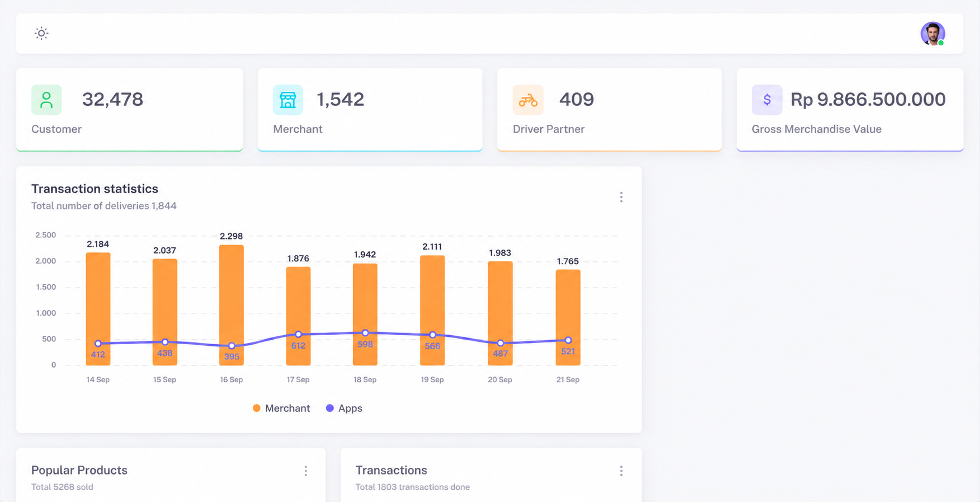Open Popular Products three-dot menu
The width and height of the screenshot is (980, 502).
tap(305, 471)
